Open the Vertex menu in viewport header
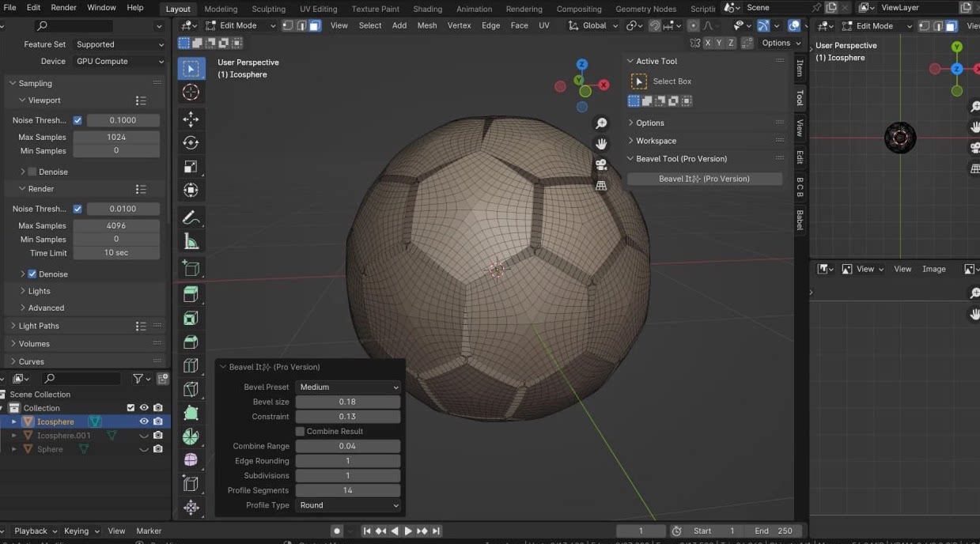 point(460,25)
